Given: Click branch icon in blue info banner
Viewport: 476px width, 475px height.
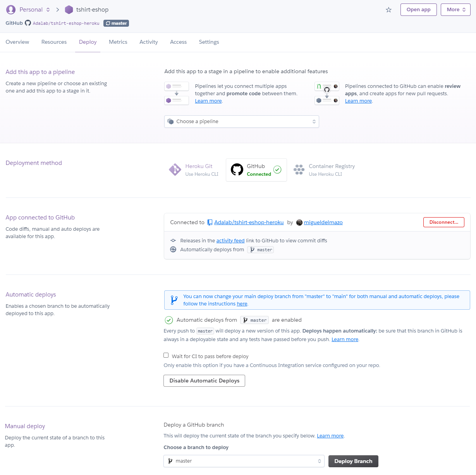Looking at the screenshot, I should tap(174, 300).
